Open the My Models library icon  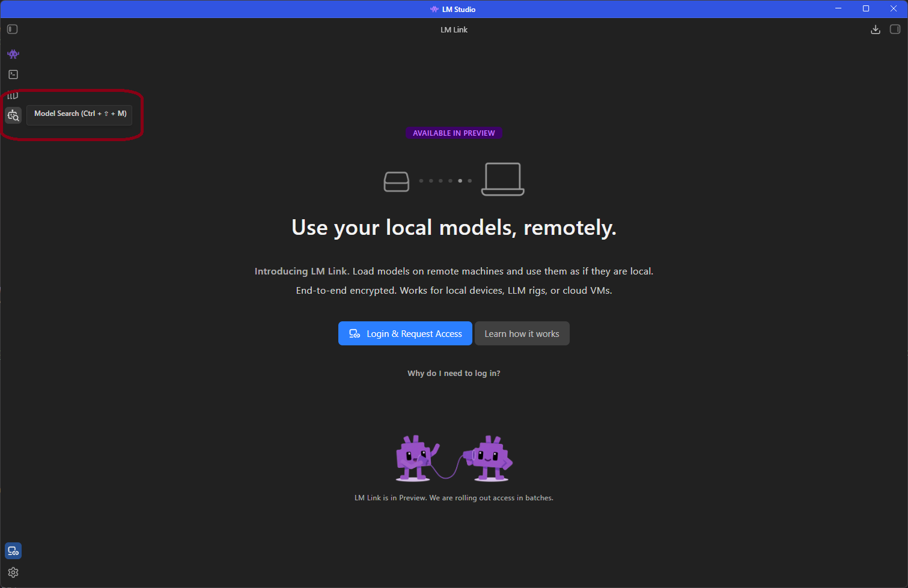pyautogui.click(x=13, y=95)
